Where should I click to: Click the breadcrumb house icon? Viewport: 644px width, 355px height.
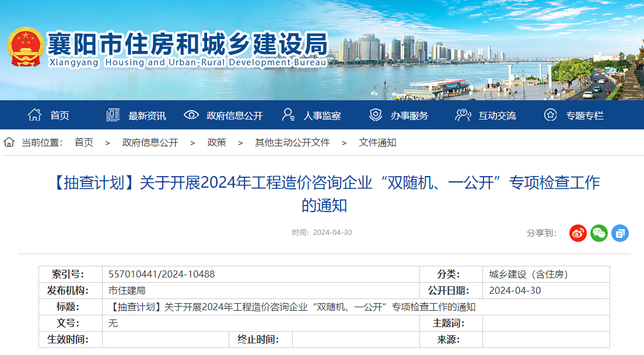tap(9, 142)
